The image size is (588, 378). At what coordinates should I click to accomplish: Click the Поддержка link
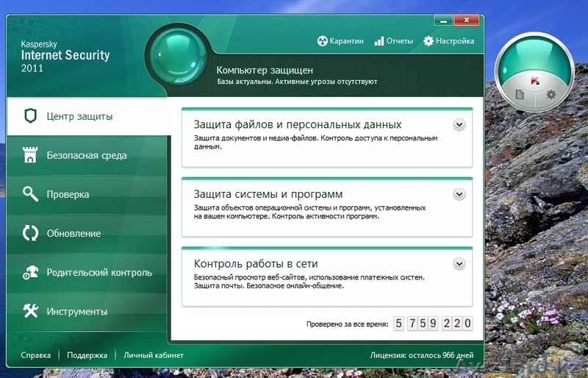[x=87, y=355]
